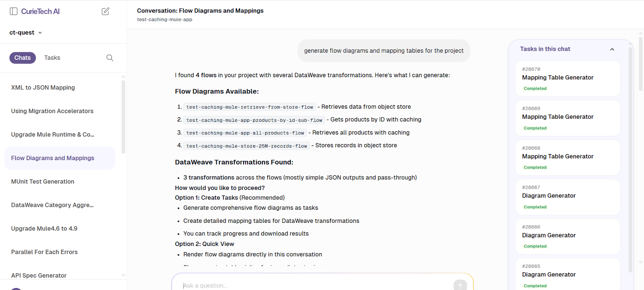Screen dimensions: 644x290
Task: Expand the API Spec Generator list chevron
Action: click(x=123, y=275)
